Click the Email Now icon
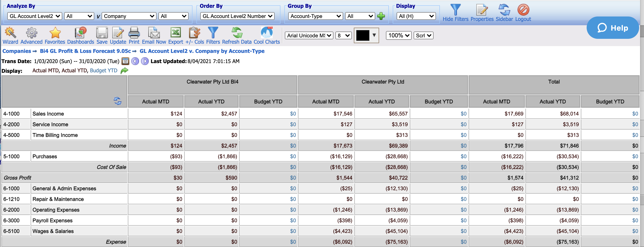 tap(154, 33)
